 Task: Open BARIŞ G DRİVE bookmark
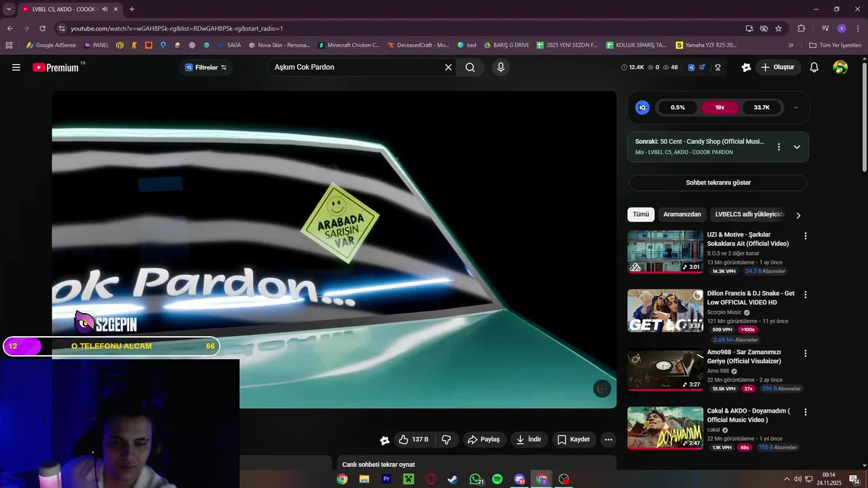pyautogui.click(x=506, y=45)
